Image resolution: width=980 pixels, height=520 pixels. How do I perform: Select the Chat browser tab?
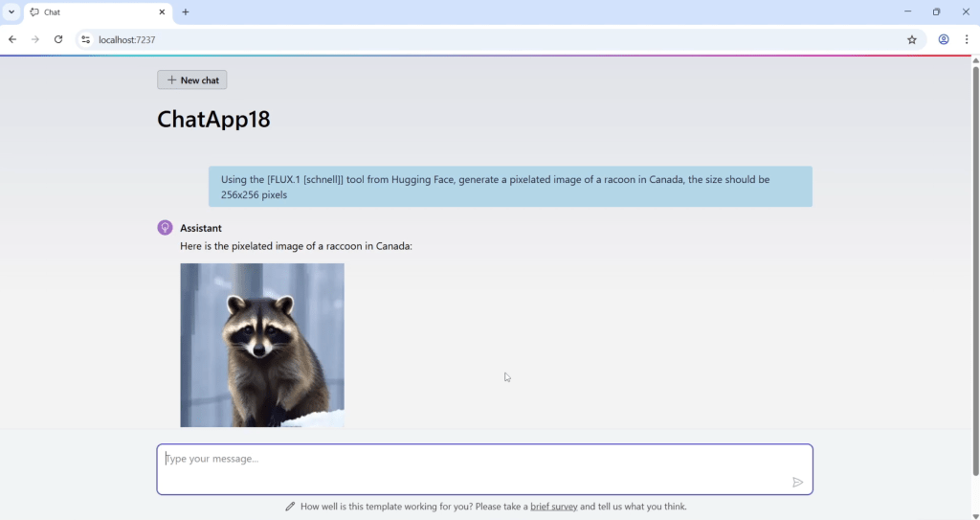(91, 12)
